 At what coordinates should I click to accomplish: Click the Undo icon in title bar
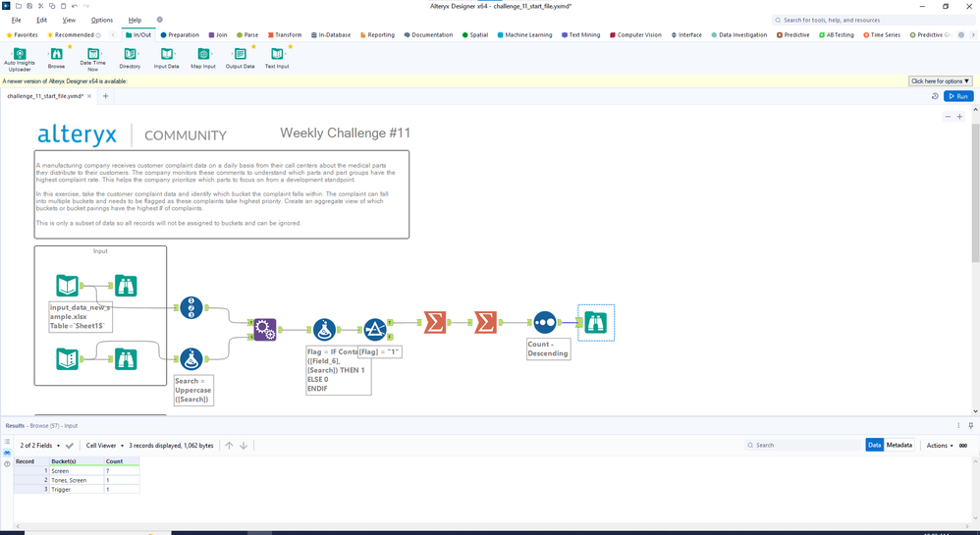click(75, 6)
